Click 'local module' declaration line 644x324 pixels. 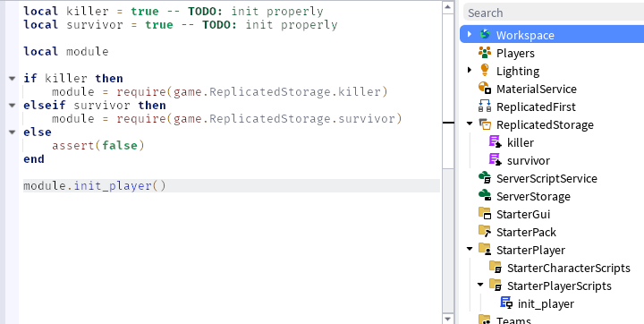[x=66, y=51]
